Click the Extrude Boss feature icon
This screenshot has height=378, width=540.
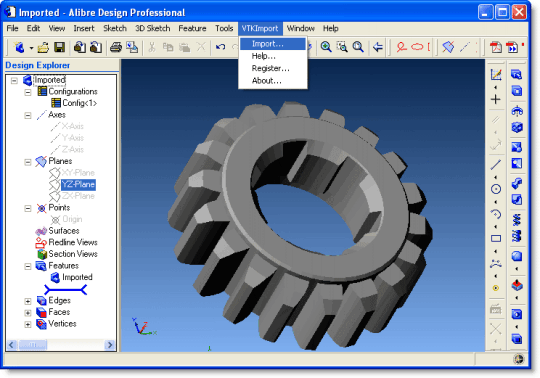pyautogui.click(x=517, y=75)
